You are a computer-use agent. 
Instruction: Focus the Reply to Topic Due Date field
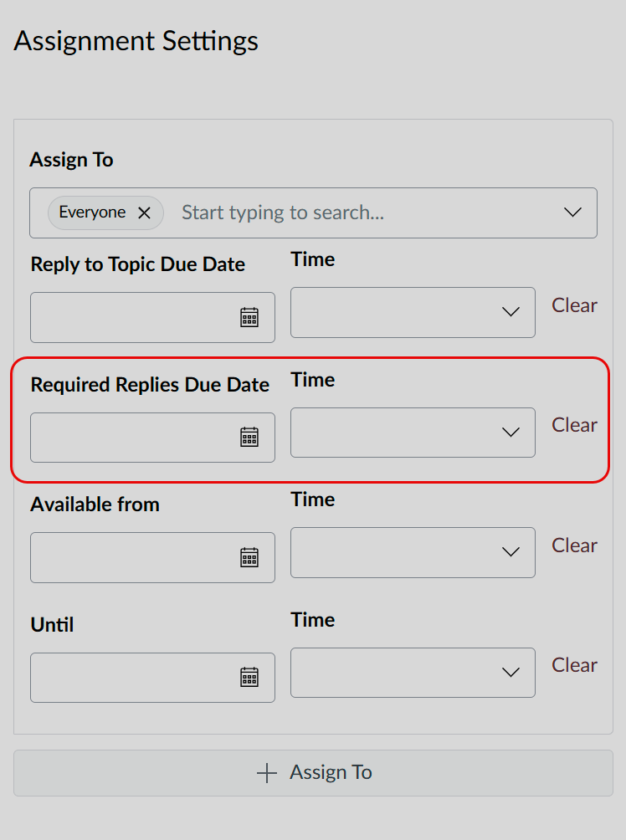tap(153, 317)
